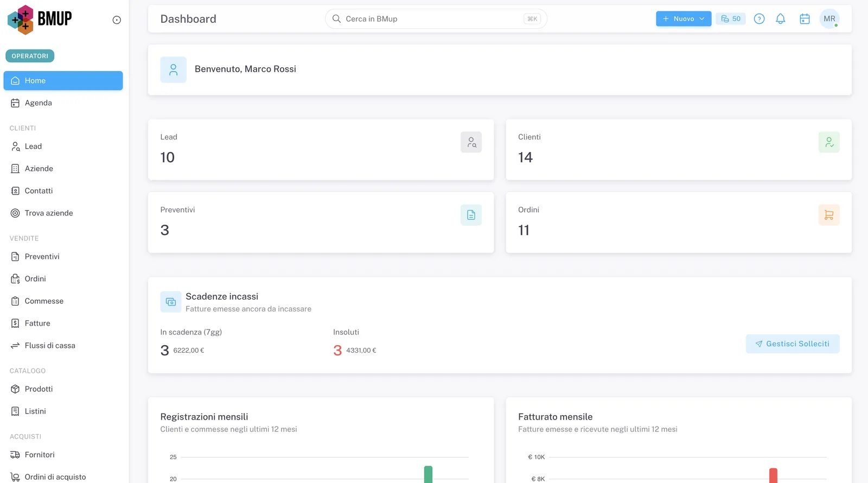This screenshot has width=868, height=483.
Task: Click the green bar in Registrazioni mensili chart
Action: tap(428, 474)
